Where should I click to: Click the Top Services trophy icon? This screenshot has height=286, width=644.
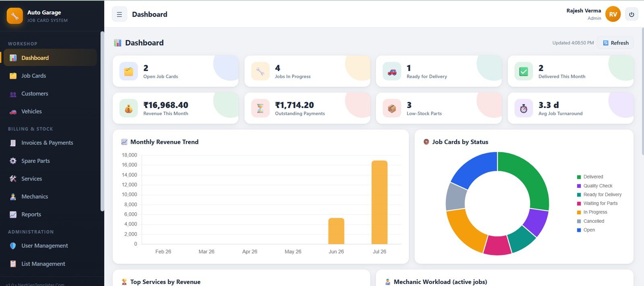pos(124,282)
